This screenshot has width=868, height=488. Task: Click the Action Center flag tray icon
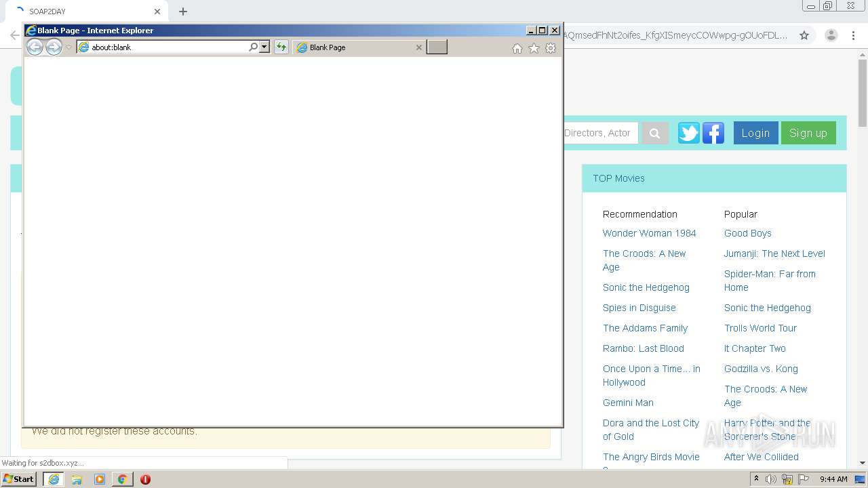pos(804,479)
